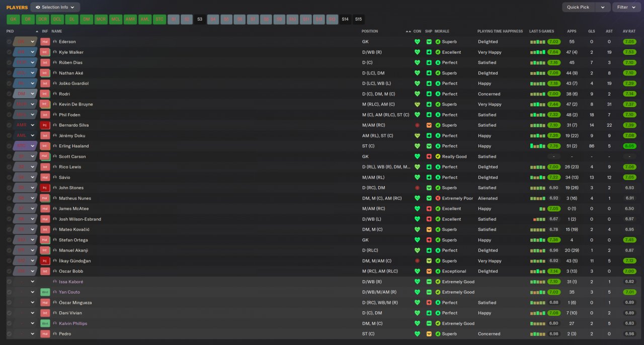Open the position selector dropdown for Issa Kaboré

click(33, 282)
